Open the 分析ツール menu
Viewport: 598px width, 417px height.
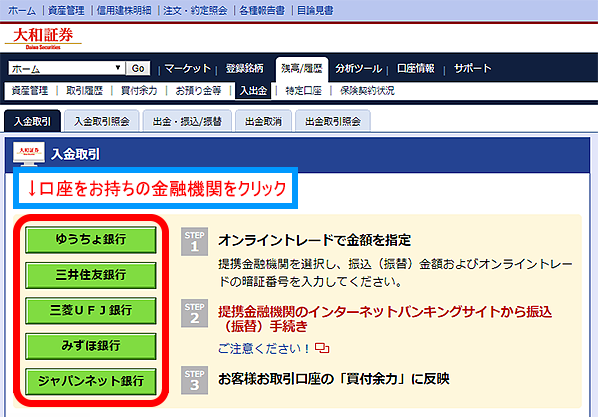point(358,68)
